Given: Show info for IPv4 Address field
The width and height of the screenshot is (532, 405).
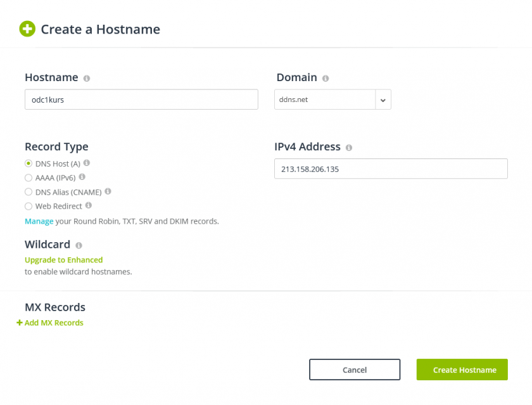Looking at the screenshot, I should [x=349, y=148].
